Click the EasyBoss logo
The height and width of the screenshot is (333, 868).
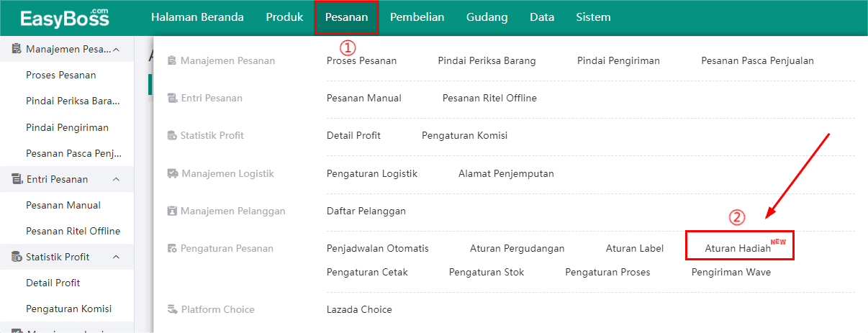point(65,17)
